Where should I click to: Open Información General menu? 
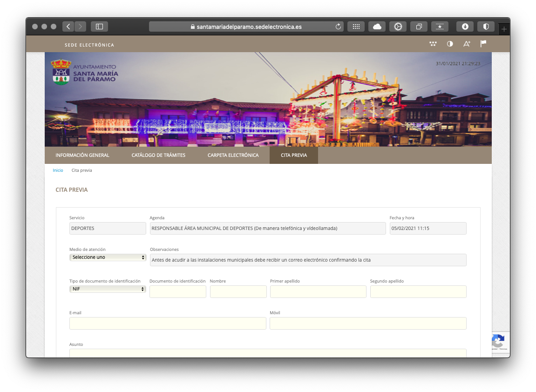click(x=82, y=155)
